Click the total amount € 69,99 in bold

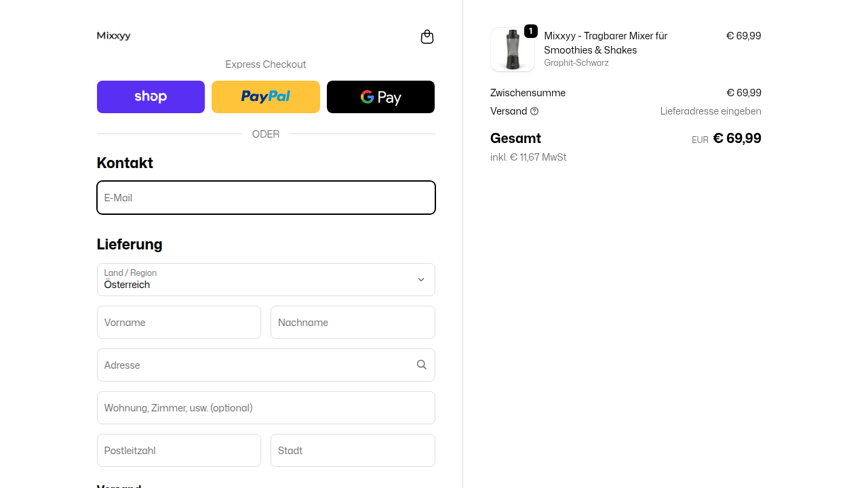click(737, 138)
